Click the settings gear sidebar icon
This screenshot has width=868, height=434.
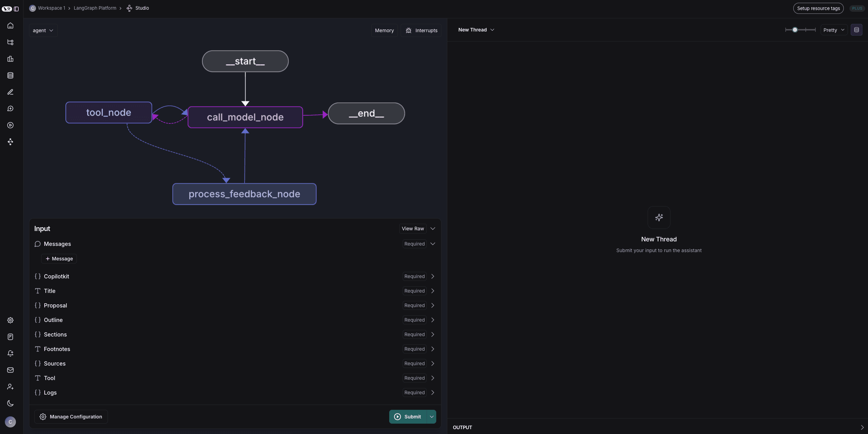click(x=10, y=320)
